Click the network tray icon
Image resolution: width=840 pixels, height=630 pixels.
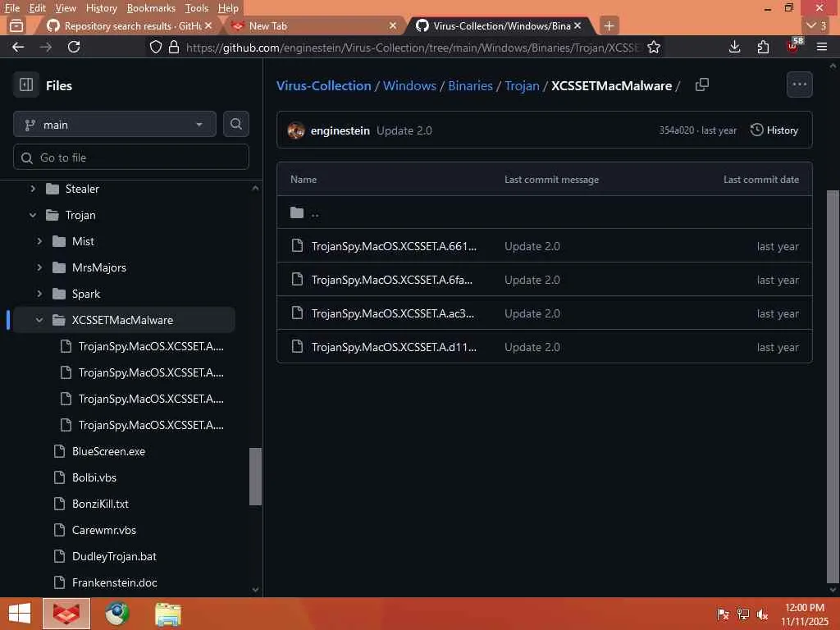(x=743, y=614)
